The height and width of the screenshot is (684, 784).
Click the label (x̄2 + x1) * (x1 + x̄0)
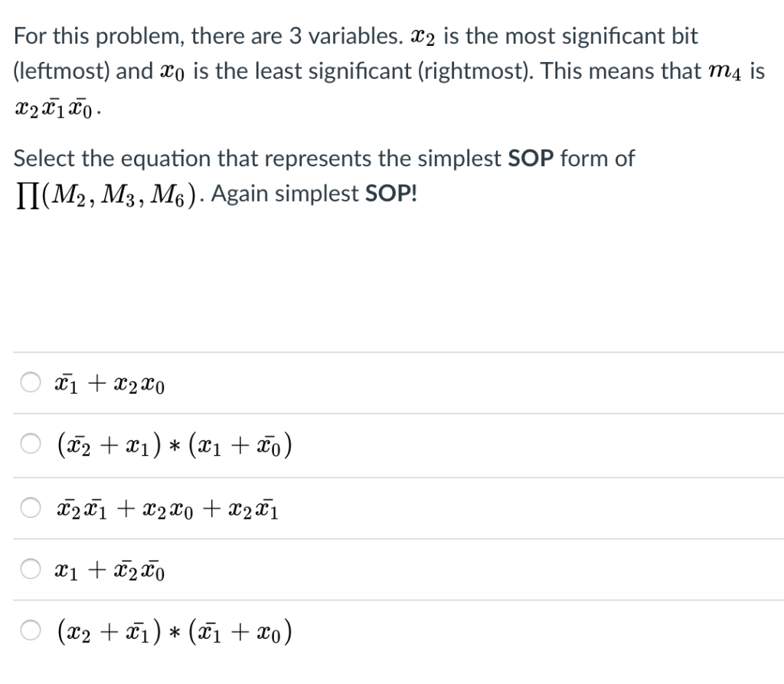172,445
